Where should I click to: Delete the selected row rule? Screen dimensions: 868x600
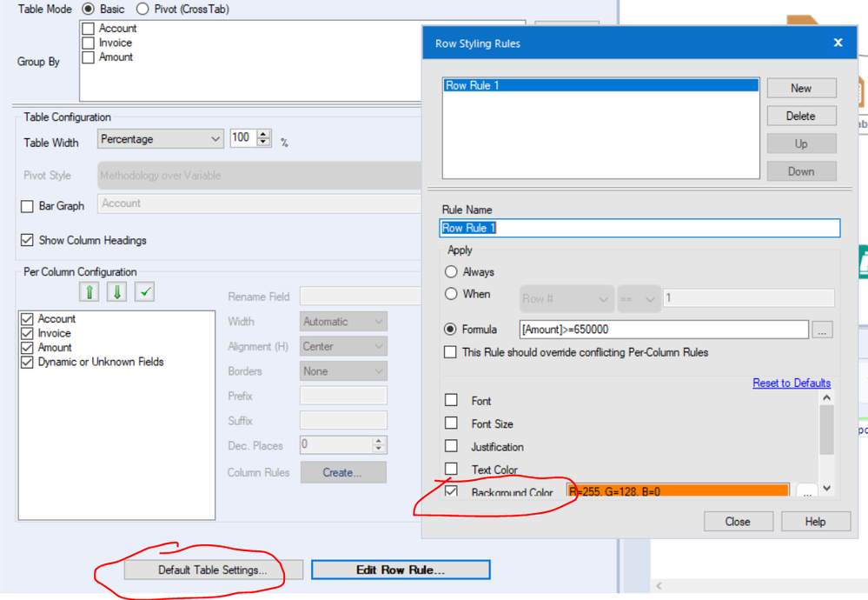click(801, 116)
